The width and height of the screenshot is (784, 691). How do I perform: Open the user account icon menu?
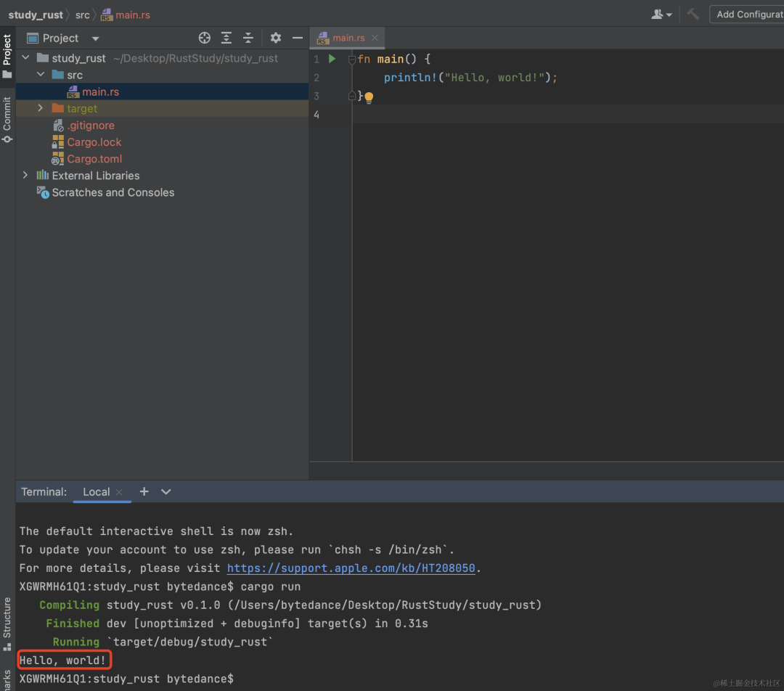pos(661,15)
